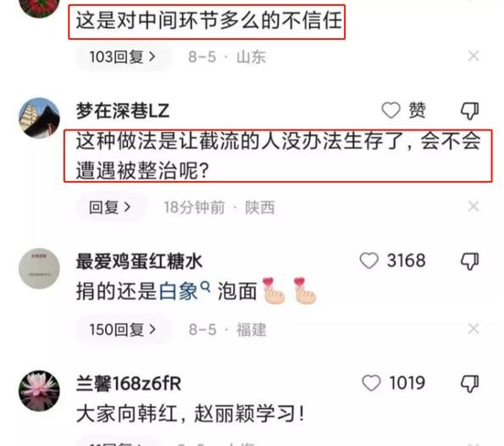This screenshot has height=446, width=504.
Task: Dismiss the 福建 comment with X
Action: 474,329
